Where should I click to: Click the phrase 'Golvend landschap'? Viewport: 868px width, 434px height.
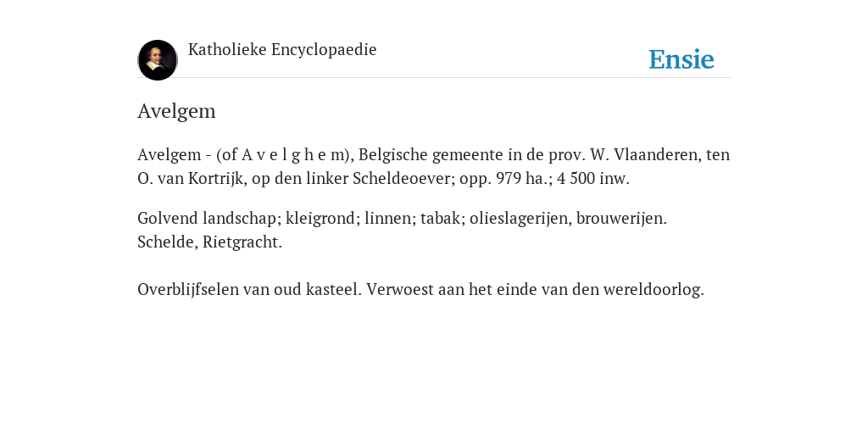[x=207, y=218]
